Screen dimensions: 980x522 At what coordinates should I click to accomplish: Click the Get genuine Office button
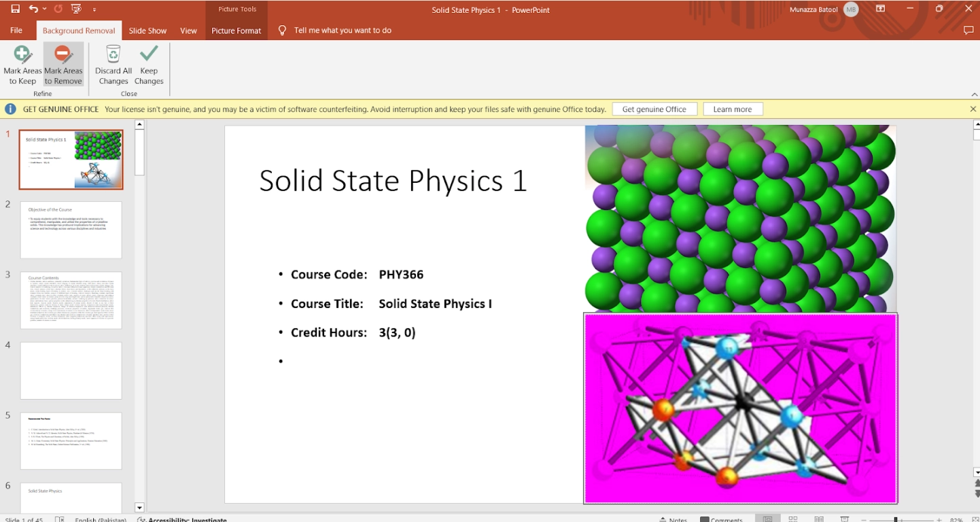coord(654,109)
